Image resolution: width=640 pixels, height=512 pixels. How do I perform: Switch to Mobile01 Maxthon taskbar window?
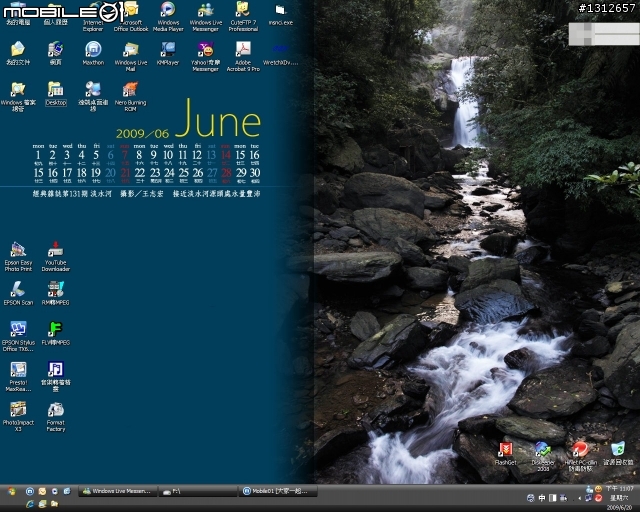coord(278,491)
